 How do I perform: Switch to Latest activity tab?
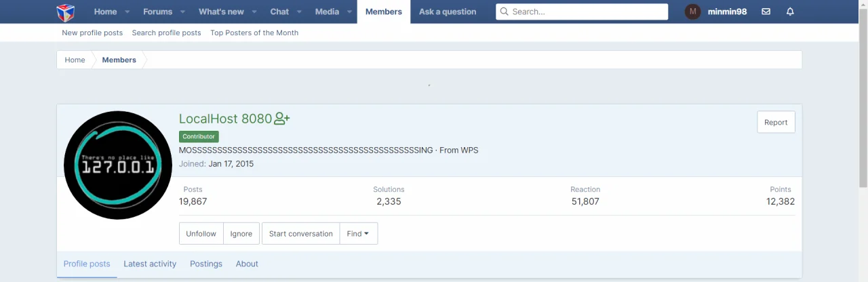[150, 264]
